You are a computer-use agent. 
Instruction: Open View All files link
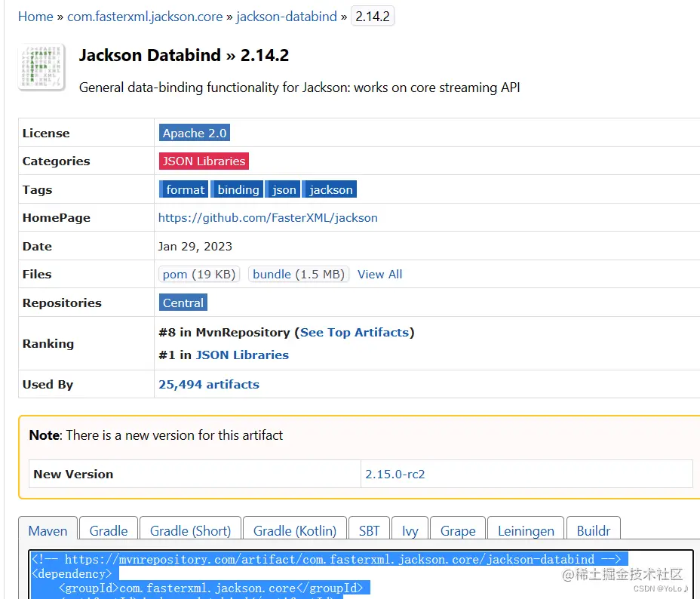380,274
